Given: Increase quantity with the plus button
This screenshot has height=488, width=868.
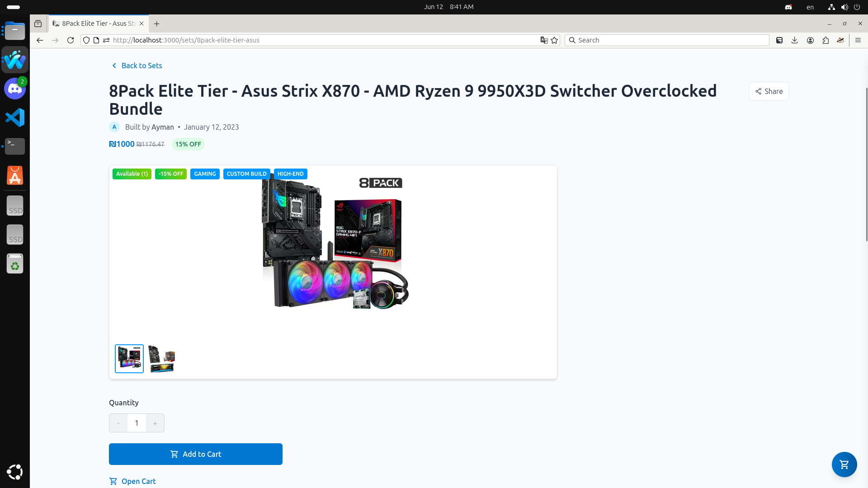Looking at the screenshot, I should tap(155, 423).
